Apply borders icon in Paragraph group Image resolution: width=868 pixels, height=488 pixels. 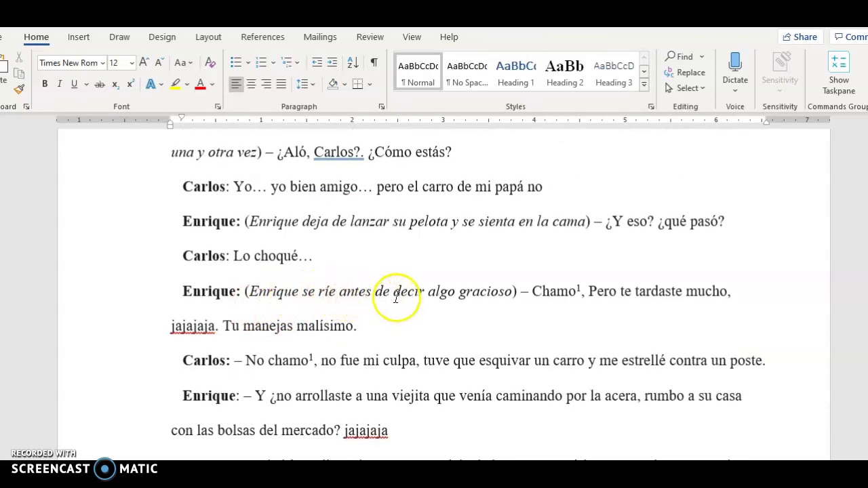(x=358, y=84)
